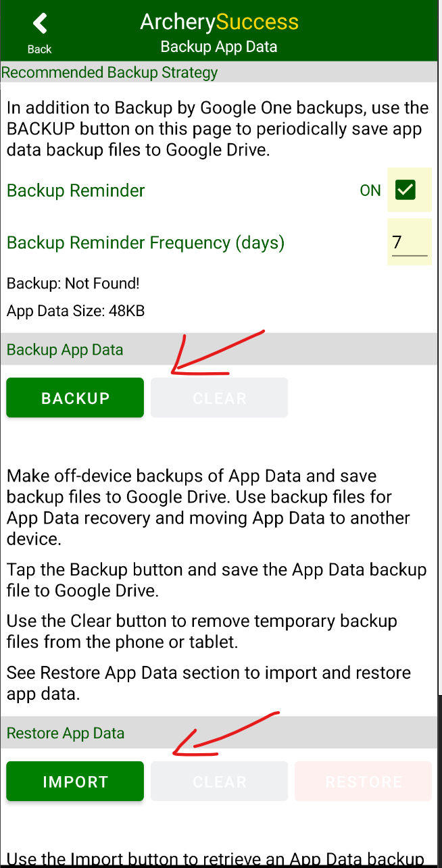This screenshot has width=442, height=868.
Task: Select the Backup Reminder Frequency input field
Action: point(409,242)
